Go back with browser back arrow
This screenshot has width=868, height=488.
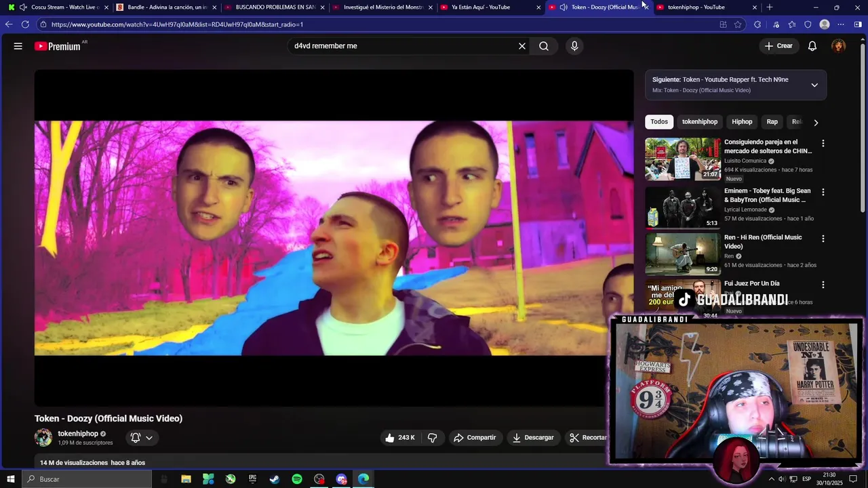[9, 24]
